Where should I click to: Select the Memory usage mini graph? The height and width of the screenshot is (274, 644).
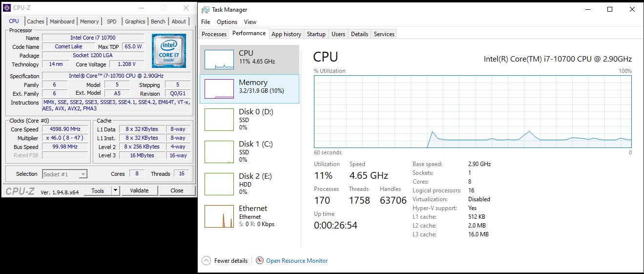(x=219, y=89)
